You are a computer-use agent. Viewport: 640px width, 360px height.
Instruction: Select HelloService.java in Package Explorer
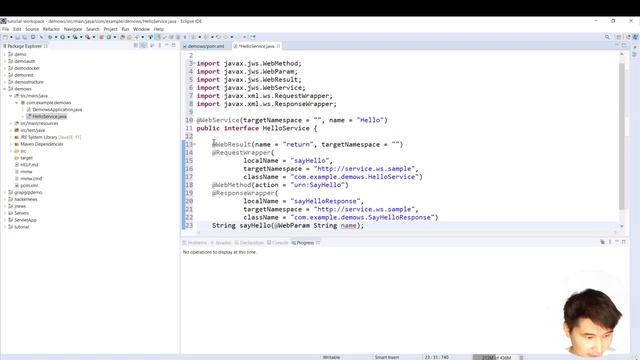49,117
